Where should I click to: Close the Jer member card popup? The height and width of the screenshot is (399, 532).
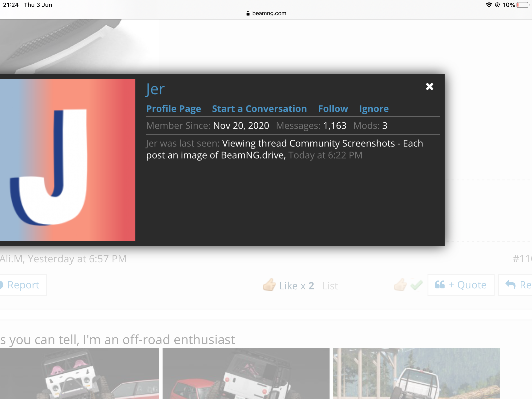pyautogui.click(x=430, y=86)
